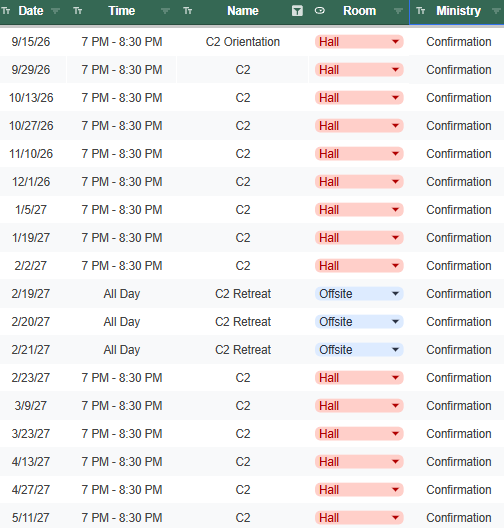Select the Ministry column header
This screenshot has width=504, height=528.
[x=459, y=11]
